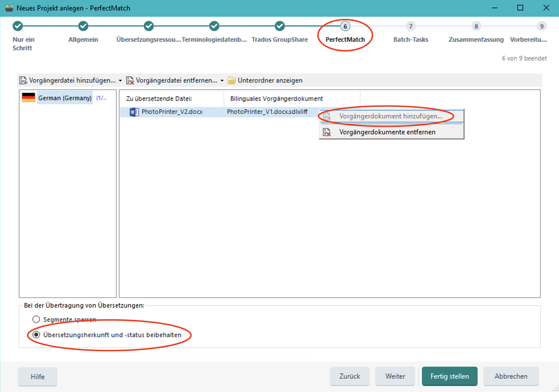The image size is (559, 392).
Task: Click the Weiter button
Action: click(x=395, y=376)
